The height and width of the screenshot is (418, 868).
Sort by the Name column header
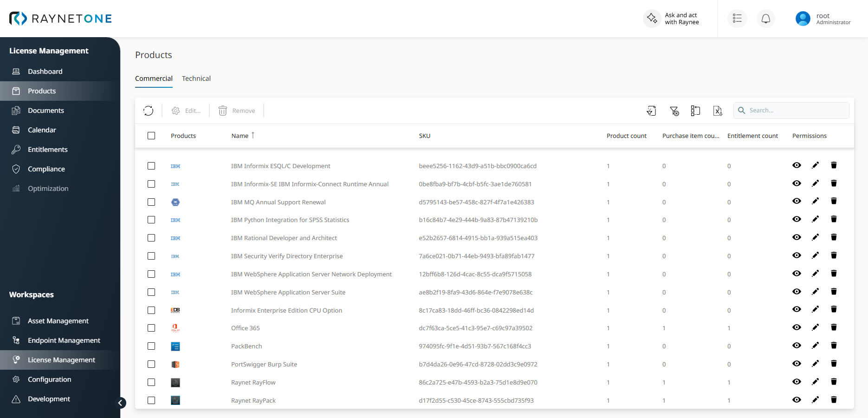(240, 136)
